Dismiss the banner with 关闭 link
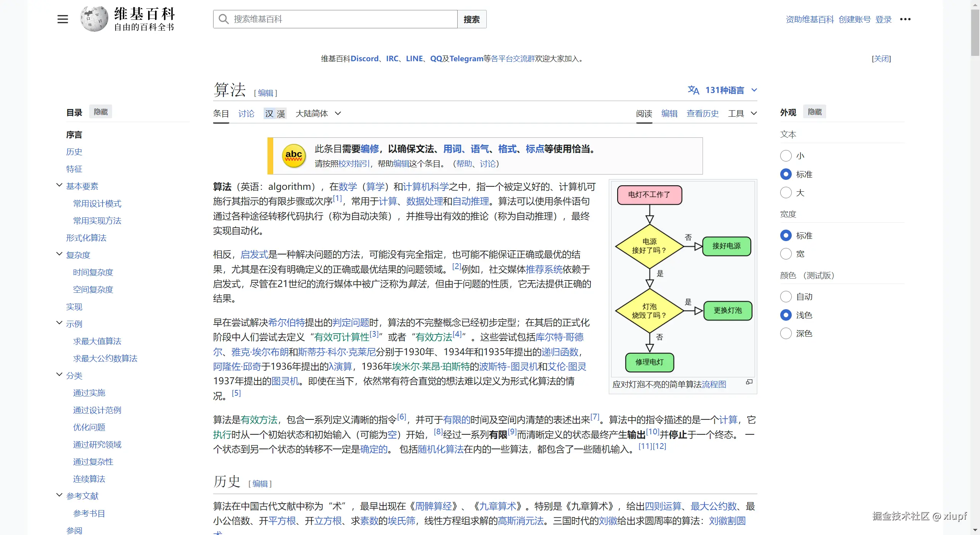The width and height of the screenshot is (980, 535). point(881,59)
